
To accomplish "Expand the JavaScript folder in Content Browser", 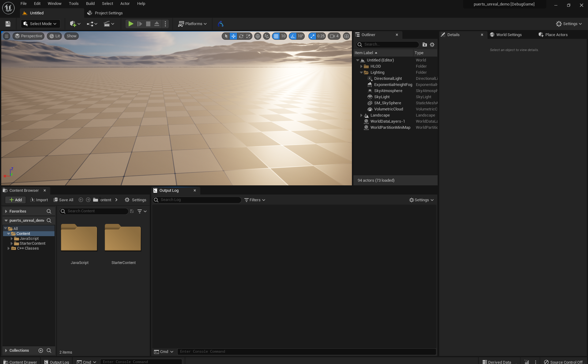I will tap(11, 238).
